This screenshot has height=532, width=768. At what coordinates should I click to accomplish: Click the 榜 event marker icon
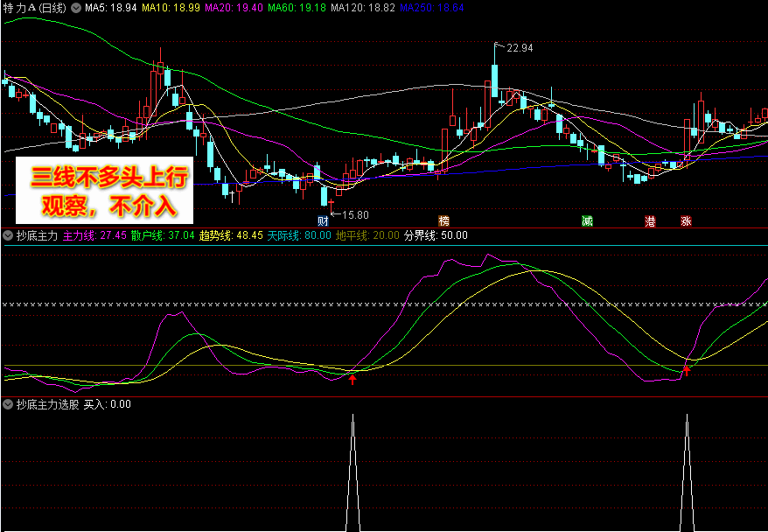coord(443,220)
